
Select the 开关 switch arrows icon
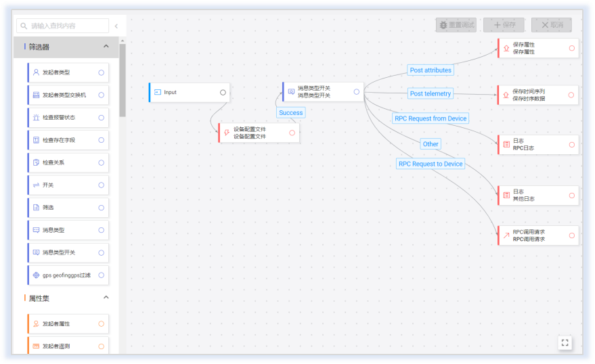point(36,185)
